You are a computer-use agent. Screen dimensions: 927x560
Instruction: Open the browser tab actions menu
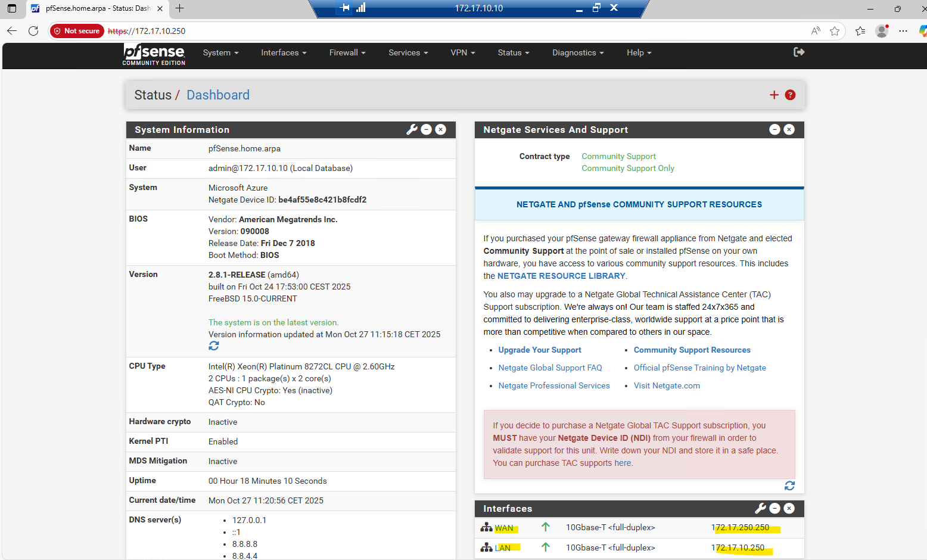coord(12,8)
